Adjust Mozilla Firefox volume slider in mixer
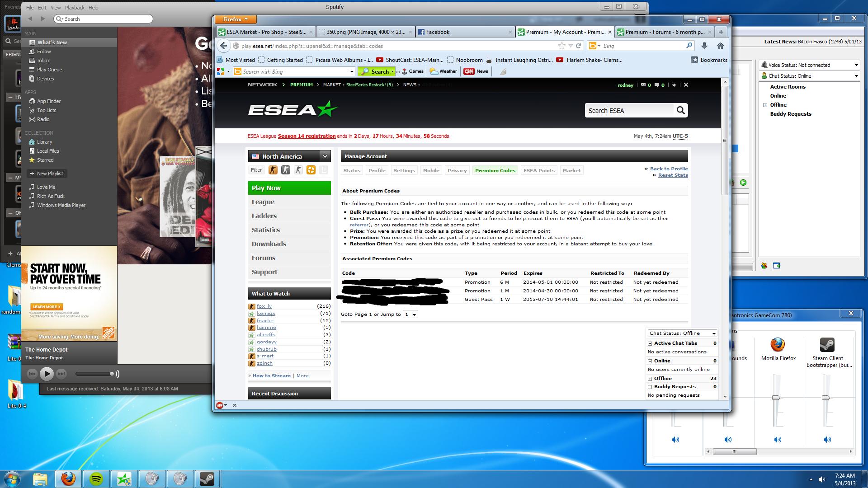 (776, 398)
